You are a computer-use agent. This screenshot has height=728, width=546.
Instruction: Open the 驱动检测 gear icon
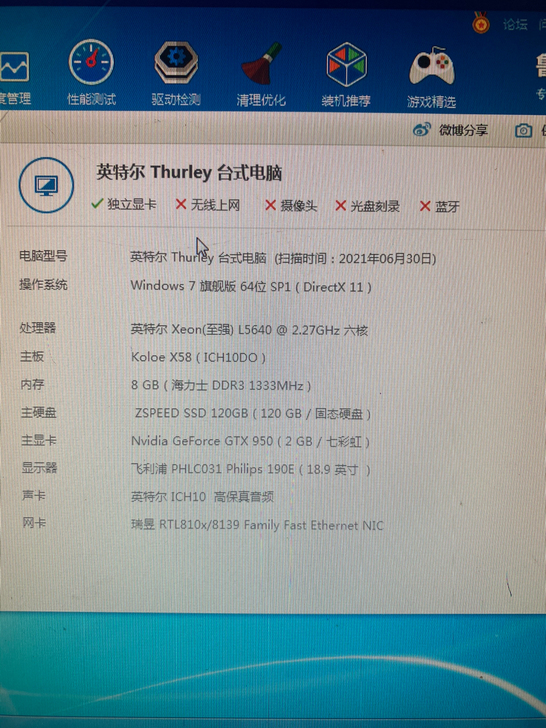click(x=176, y=62)
